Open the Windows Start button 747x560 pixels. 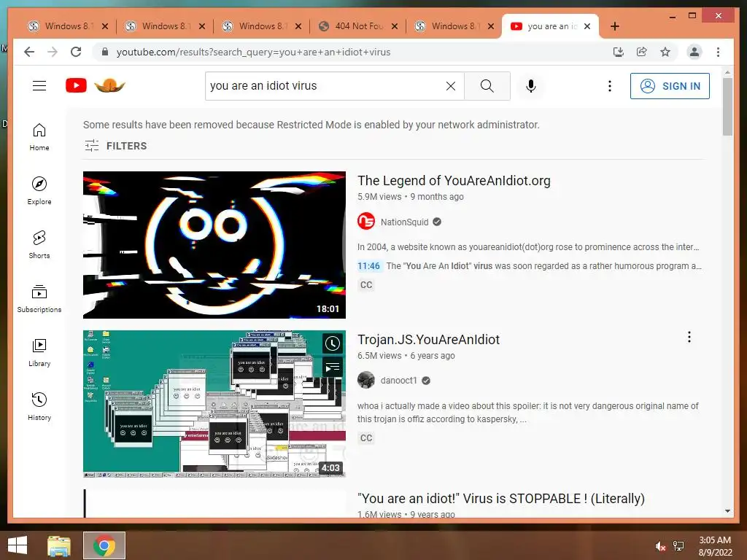(18, 545)
